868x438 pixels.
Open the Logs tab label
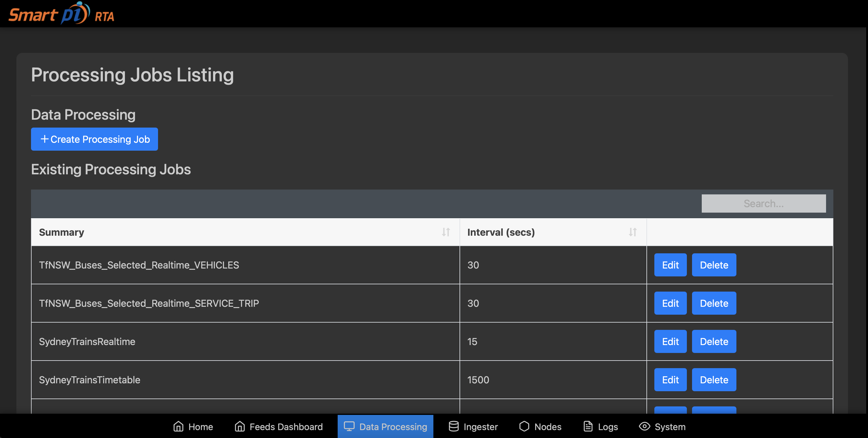[x=608, y=427]
